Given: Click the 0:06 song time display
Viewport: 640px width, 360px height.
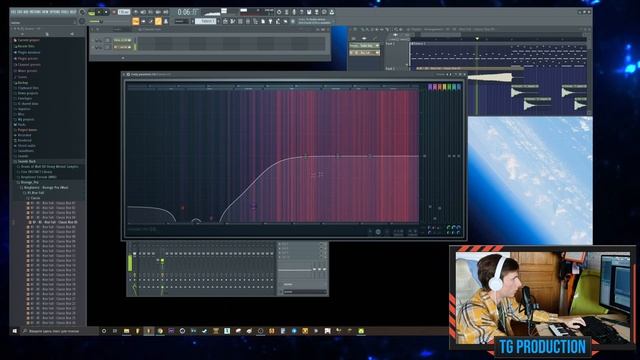Looking at the screenshot, I should [188, 12].
